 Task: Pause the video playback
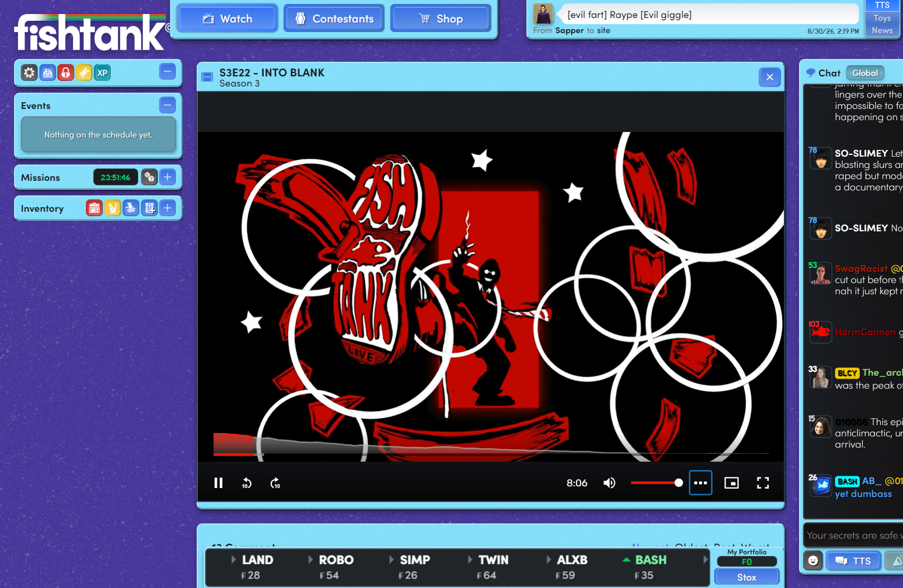click(x=219, y=483)
